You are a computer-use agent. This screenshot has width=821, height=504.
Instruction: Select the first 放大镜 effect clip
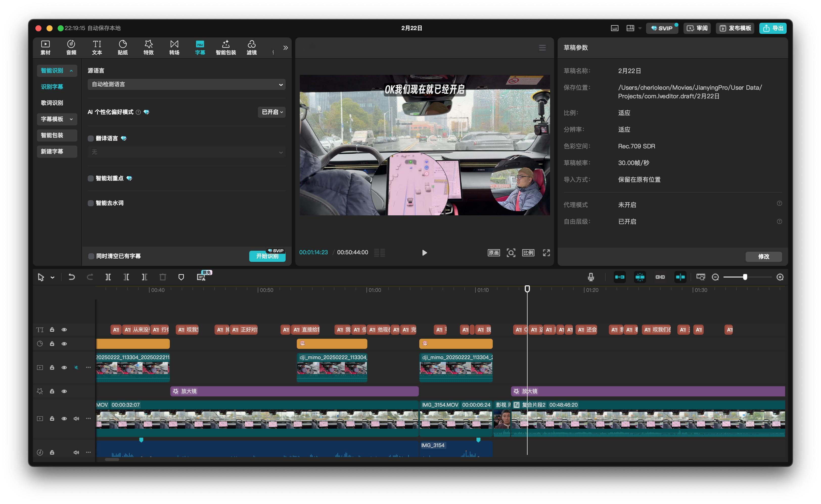point(294,391)
